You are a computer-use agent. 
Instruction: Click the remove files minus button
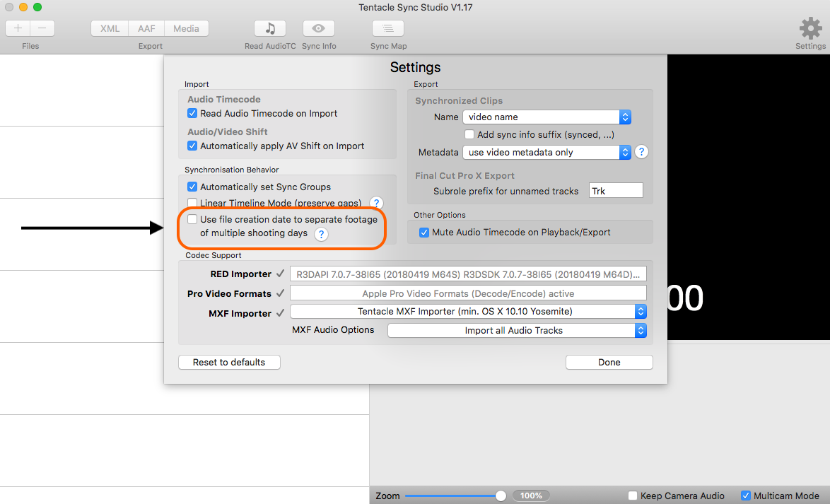pyautogui.click(x=42, y=28)
